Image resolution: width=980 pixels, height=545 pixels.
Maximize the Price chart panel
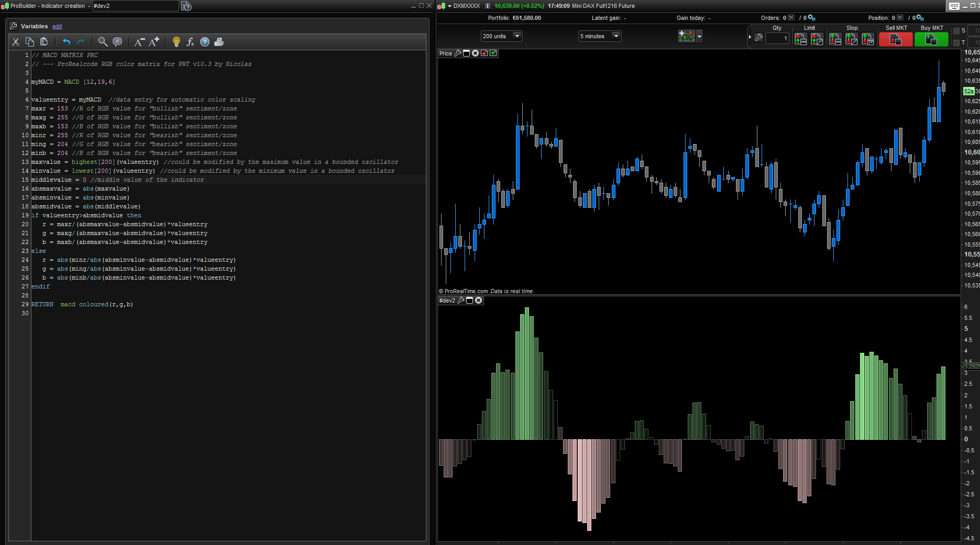click(x=466, y=53)
